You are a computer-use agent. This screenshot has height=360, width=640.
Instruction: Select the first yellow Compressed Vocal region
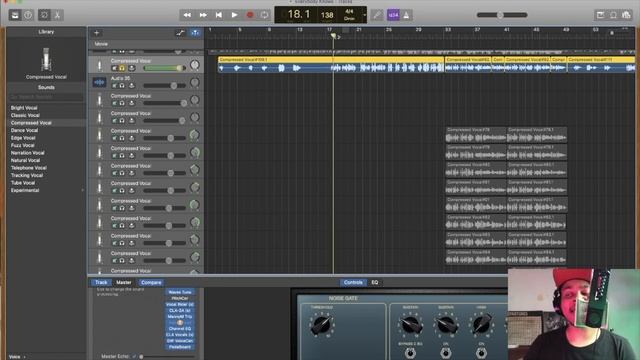pyautogui.click(x=331, y=65)
